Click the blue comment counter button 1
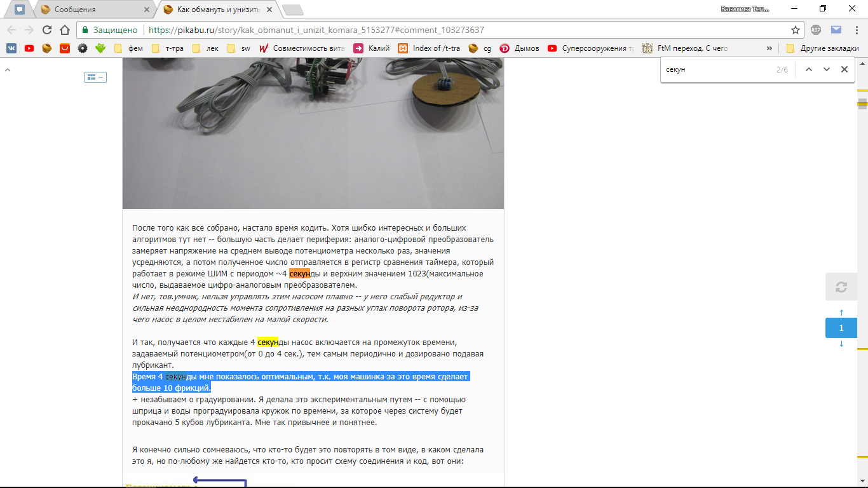Viewport: 868px width, 488px height. 841,328
